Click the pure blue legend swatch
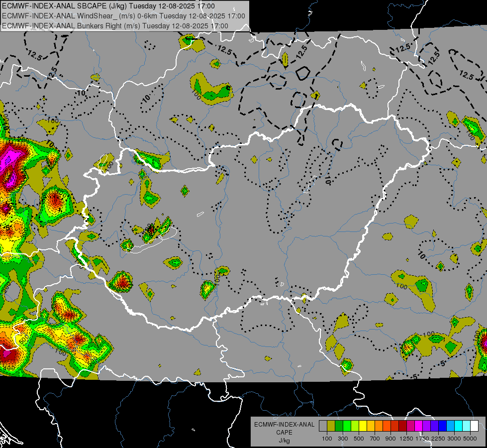487x448 pixels. pos(443,426)
